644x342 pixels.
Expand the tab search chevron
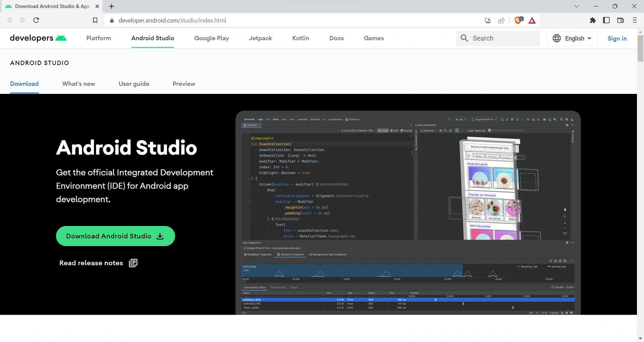[x=577, y=6]
